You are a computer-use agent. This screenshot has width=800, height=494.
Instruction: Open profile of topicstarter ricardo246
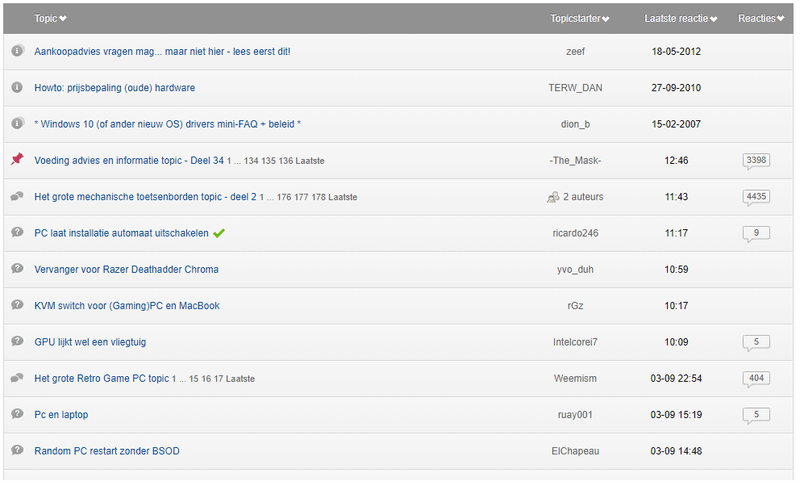coord(575,233)
